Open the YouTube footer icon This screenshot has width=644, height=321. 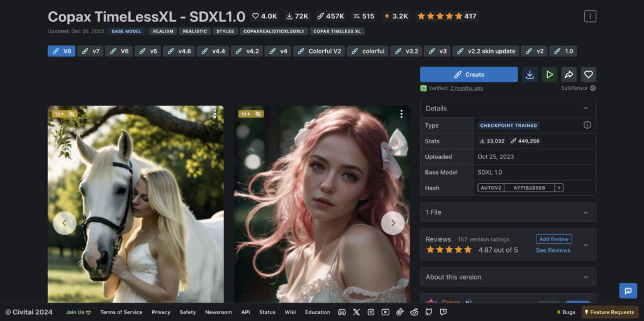386,312
